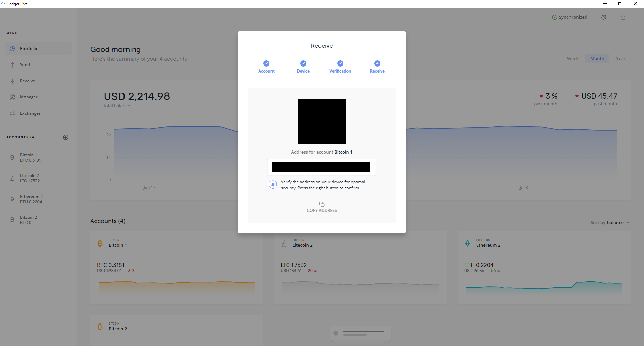Open the Receive sidebar menu item
The width and height of the screenshot is (644, 346).
38,81
